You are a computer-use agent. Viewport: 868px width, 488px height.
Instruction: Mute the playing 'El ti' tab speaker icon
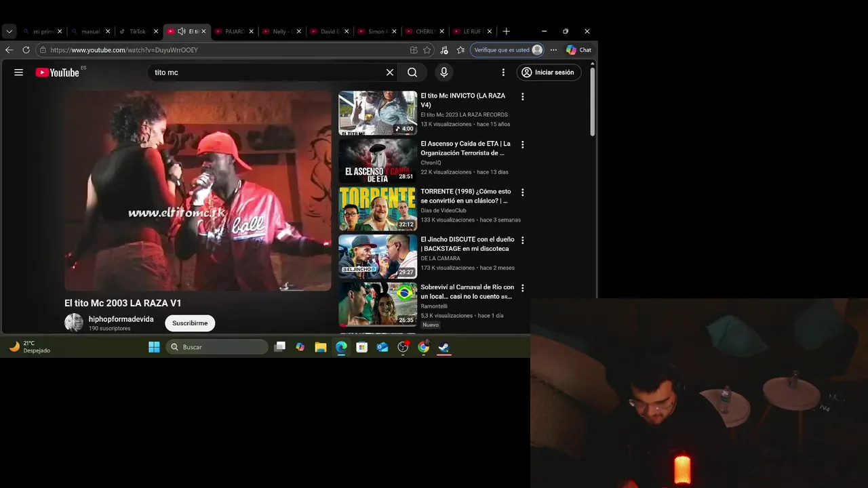[x=181, y=31]
